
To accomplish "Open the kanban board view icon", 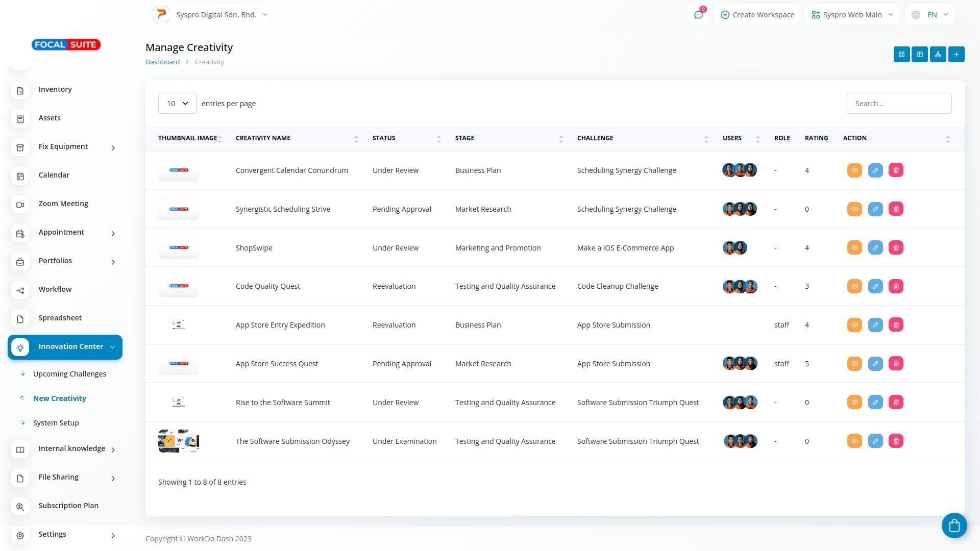I will pyautogui.click(x=920, y=54).
